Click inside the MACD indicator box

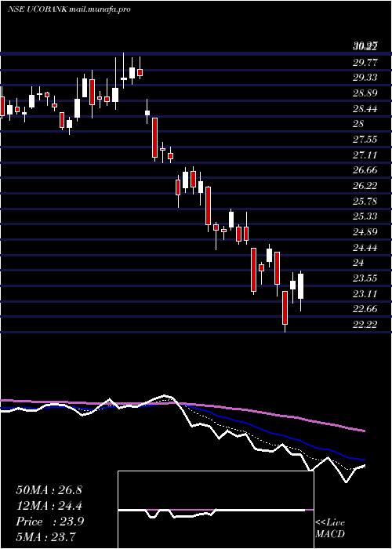click(216, 510)
